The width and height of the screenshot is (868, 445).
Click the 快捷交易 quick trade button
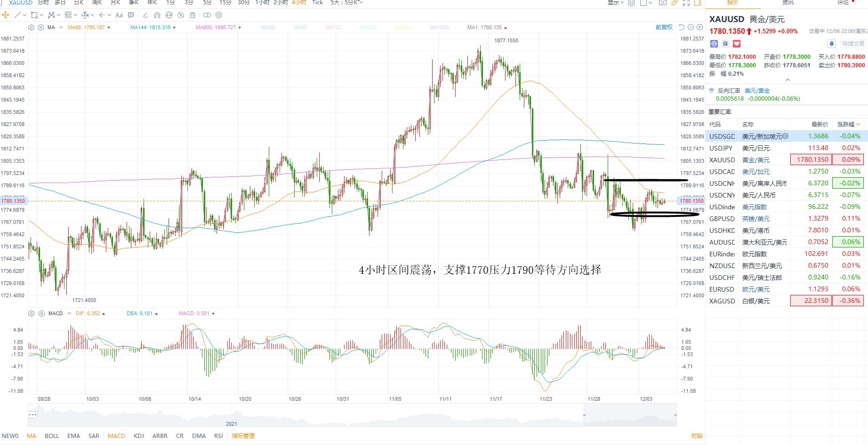(x=853, y=44)
